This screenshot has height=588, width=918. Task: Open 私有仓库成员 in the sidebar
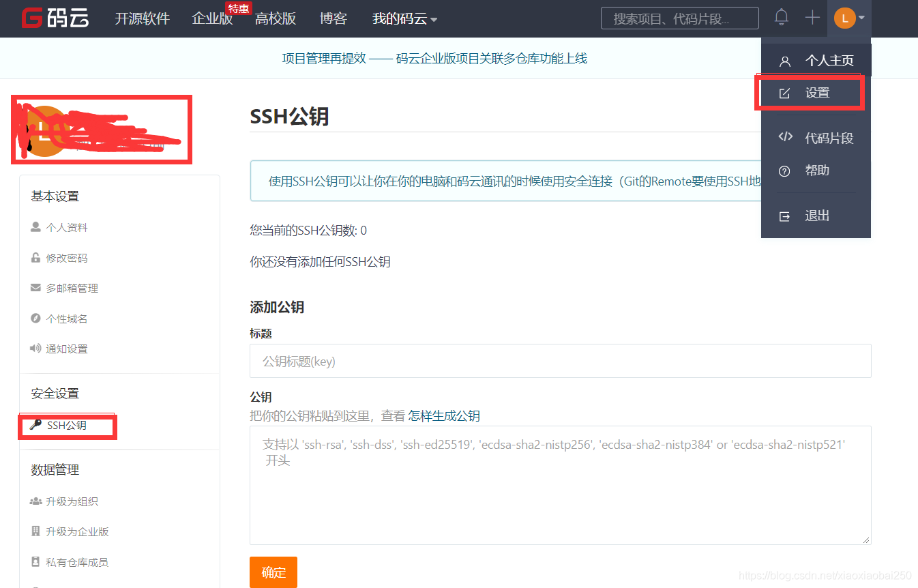tap(77, 563)
